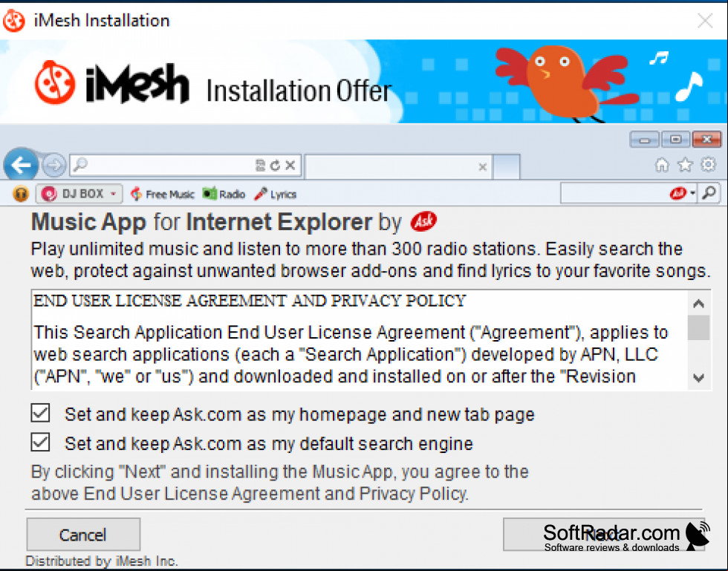
Task: Click the headphones icon on the toolbar
Action: point(21,194)
